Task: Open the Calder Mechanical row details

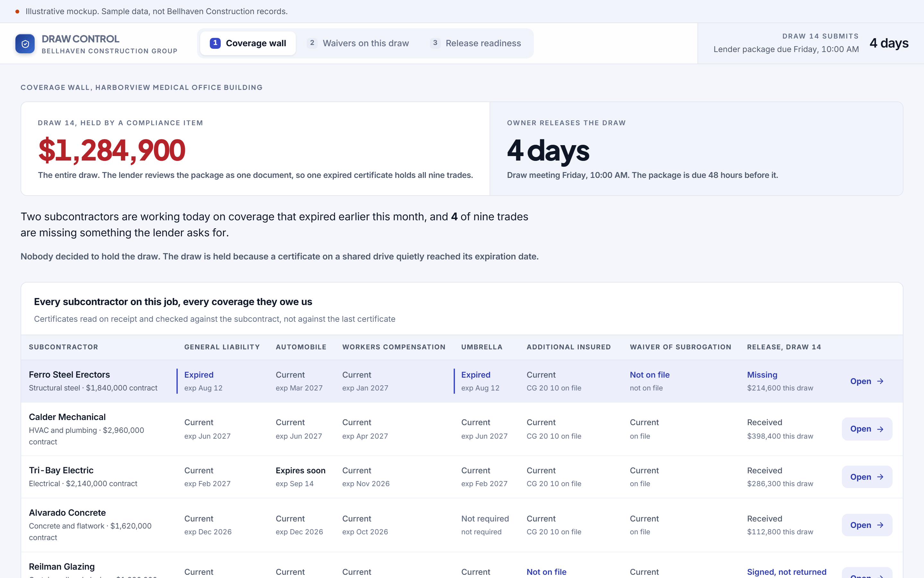Action: [867, 429]
